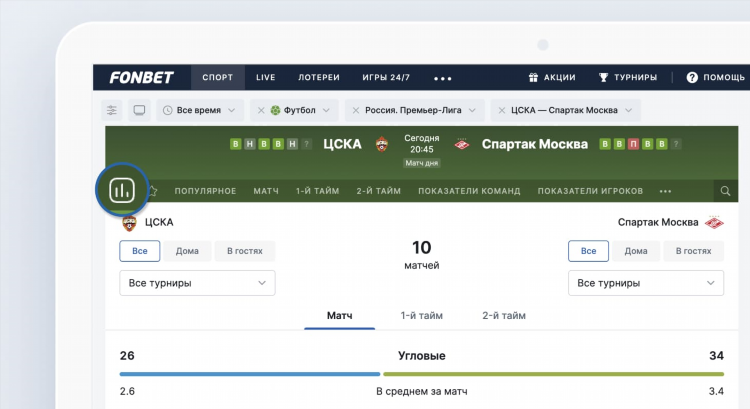
Task: Click the green Spartak corners bar
Action: pos(553,374)
